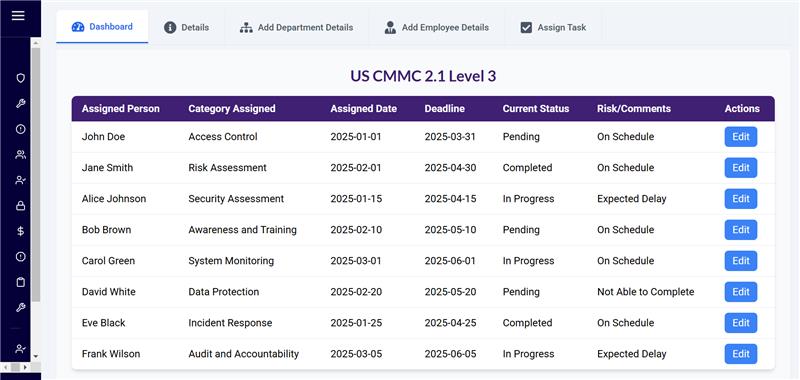
Task: Click the sidebar scroll down arrow
Action: [35, 356]
